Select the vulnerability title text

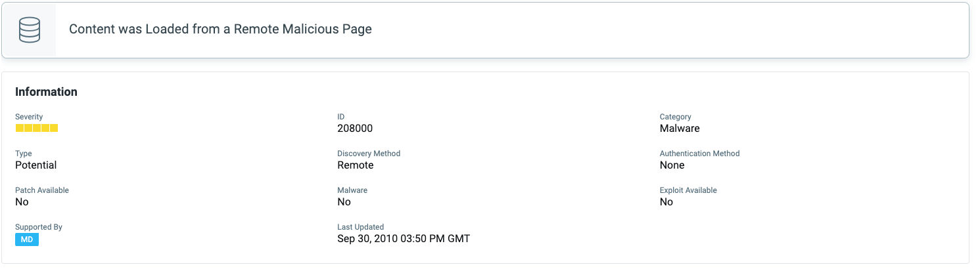[220, 30]
